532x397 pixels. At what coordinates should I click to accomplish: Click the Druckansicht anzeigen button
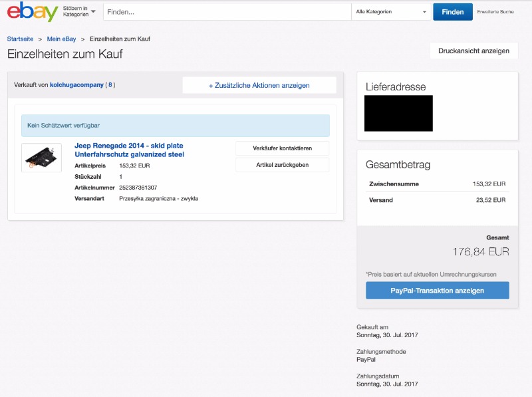(473, 51)
